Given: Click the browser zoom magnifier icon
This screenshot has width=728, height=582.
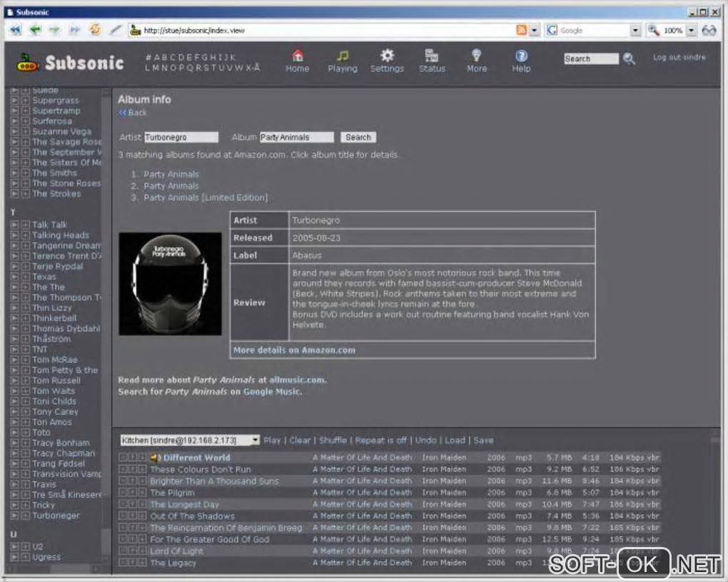Looking at the screenshot, I should pos(654,30).
